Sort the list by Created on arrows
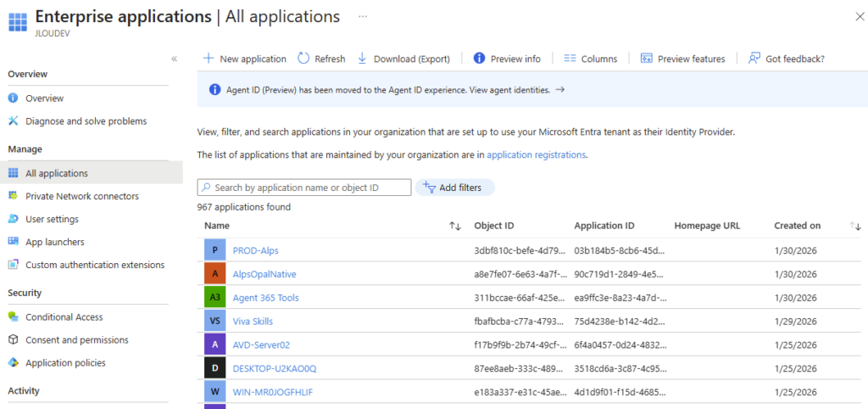This screenshot has width=868, height=409. 855,226
